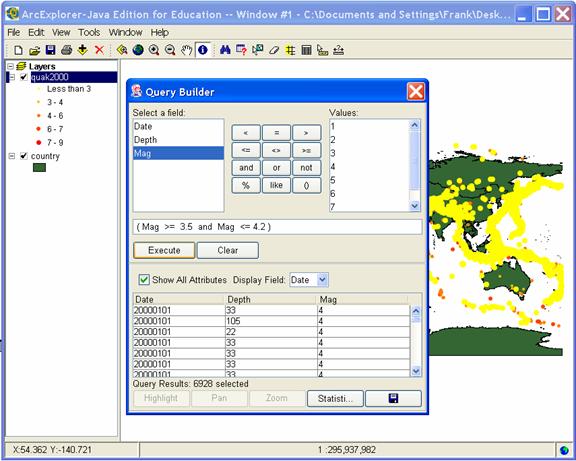This screenshot has width=576, height=461.
Task: Click the 'like' operator button
Action: click(x=276, y=185)
